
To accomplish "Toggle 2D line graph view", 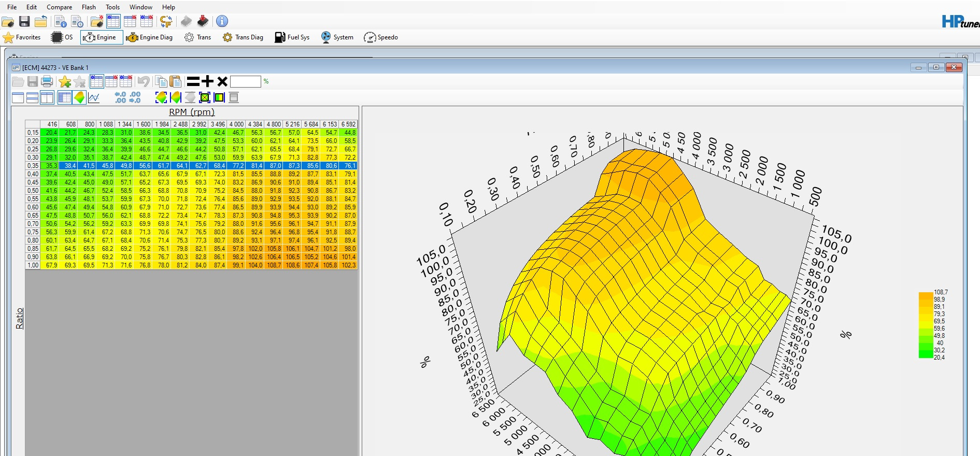I will (x=94, y=97).
